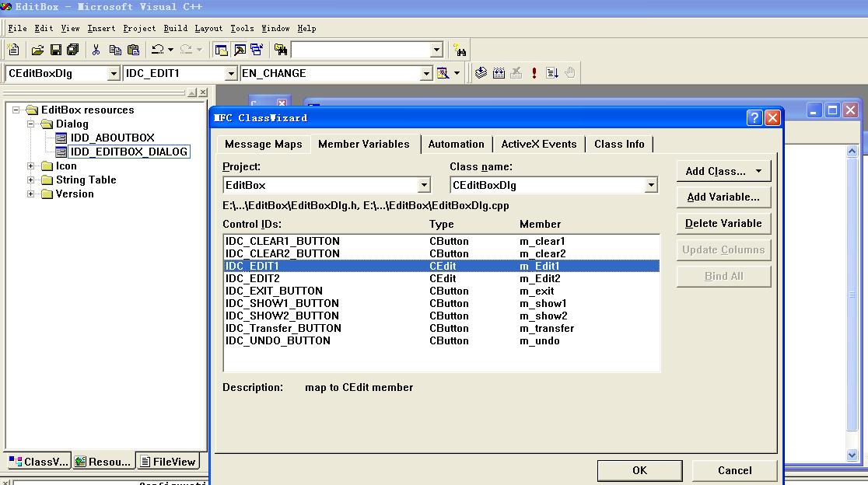Click the Delete Variable button
The image size is (868, 485).
pyautogui.click(x=723, y=223)
